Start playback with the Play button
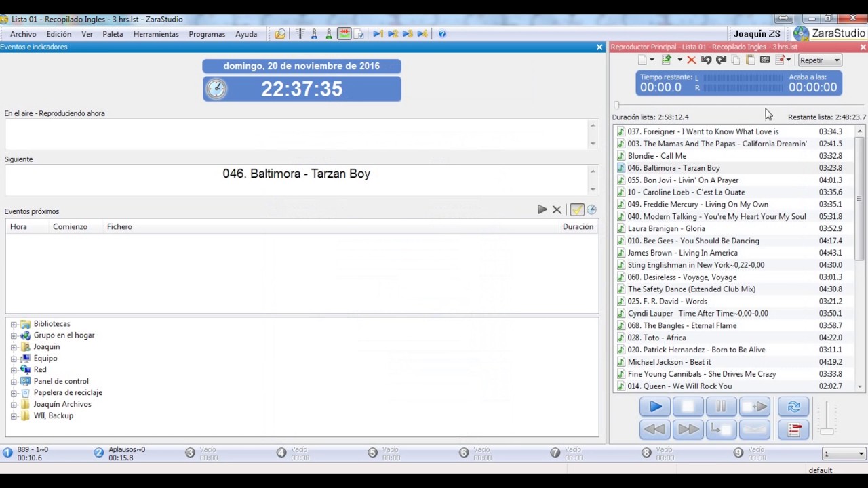The width and height of the screenshot is (868, 488). tap(655, 407)
